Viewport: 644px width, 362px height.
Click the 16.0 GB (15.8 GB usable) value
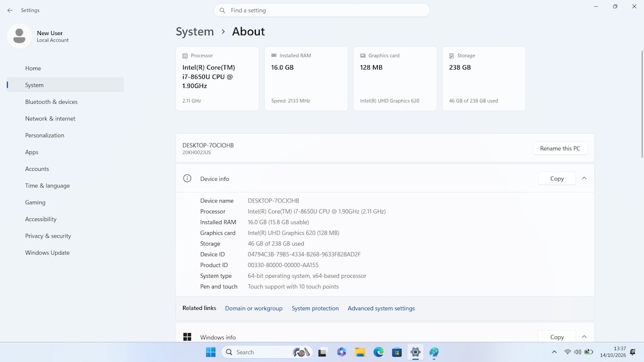278,222
